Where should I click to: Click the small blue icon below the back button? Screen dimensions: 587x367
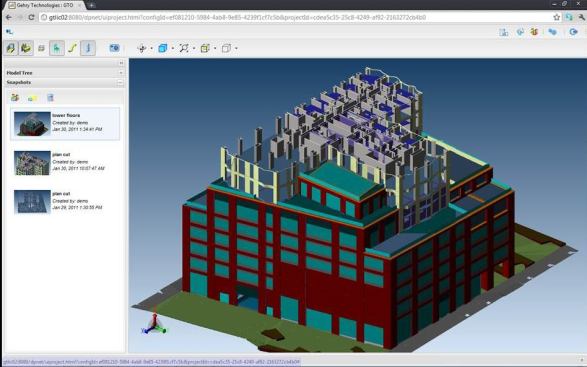point(9,32)
